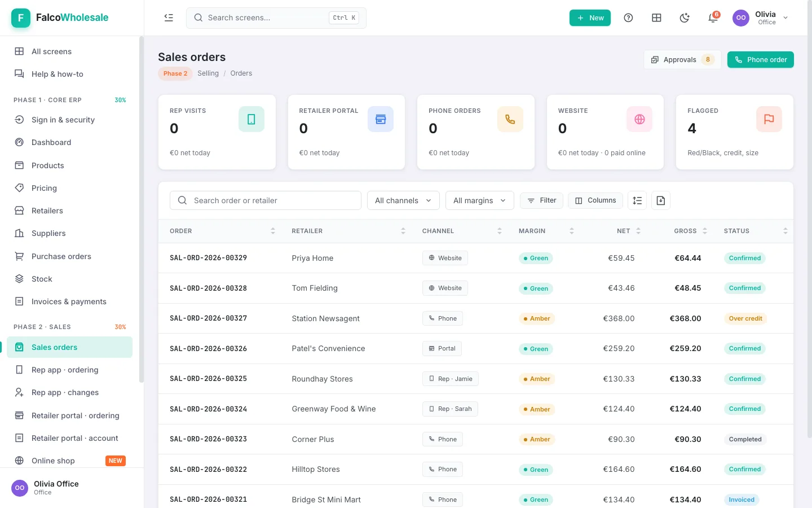The width and height of the screenshot is (812, 508).
Task: Open All screens in sidebar
Action: pyautogui.click(x=70, y=51)
